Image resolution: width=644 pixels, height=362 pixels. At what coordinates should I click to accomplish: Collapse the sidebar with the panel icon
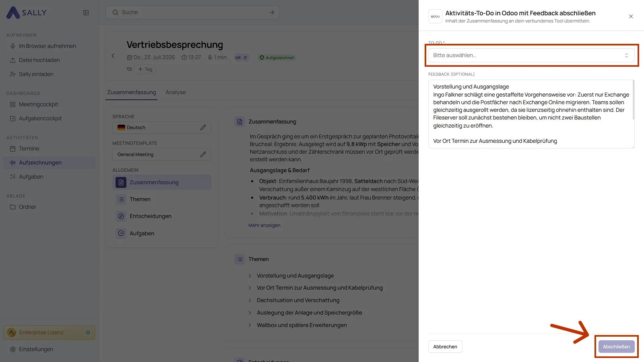pos(86,12)
